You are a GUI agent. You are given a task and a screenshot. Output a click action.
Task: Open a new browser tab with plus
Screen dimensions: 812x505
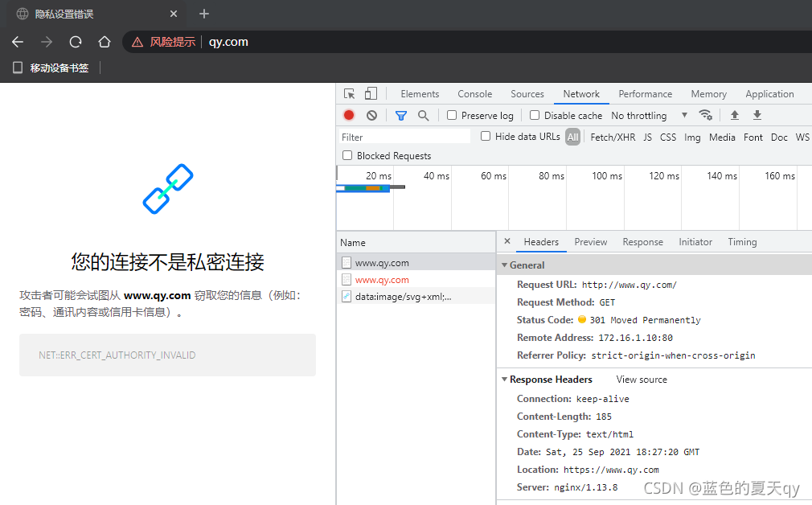pos(204,14)
